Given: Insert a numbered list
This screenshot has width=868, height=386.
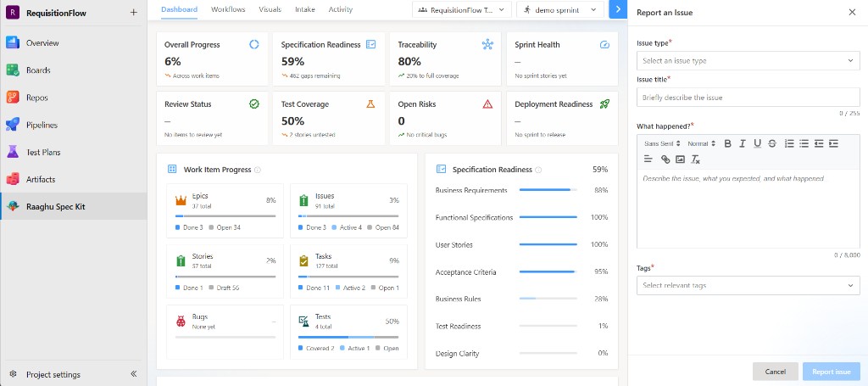Looking at the screenshot, I should (789, 143).
